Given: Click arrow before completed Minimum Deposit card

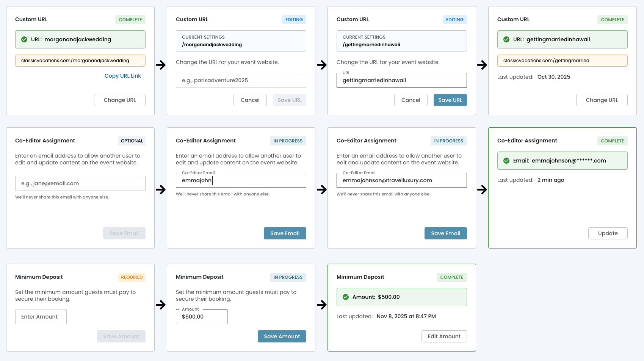Looking at the screenshot, I should coord(321,305).
